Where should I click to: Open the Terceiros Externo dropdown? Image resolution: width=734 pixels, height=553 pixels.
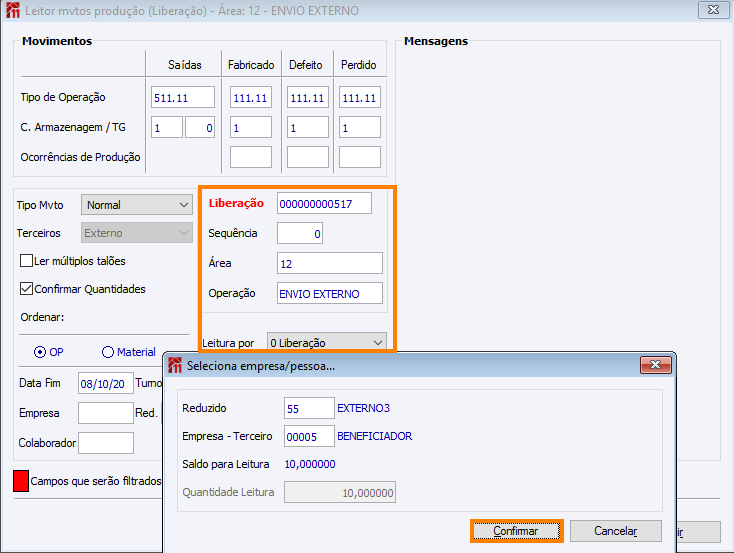(137, 233)
